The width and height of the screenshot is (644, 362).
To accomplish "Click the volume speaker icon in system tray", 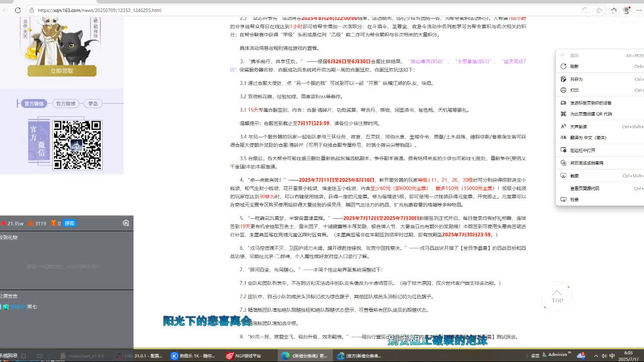I will click(604, 355).
